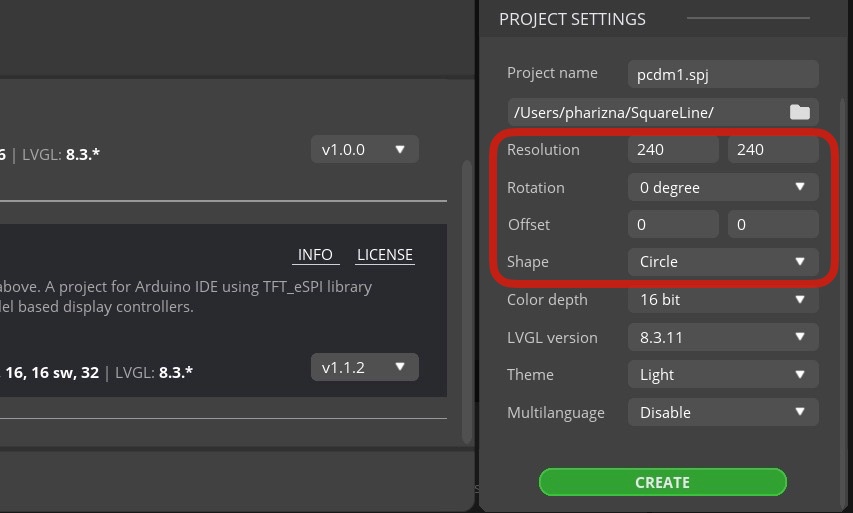The image size is (853, 513).
Task: Expand the Rotation dropdown showing 0 degree
Action: 723,187
